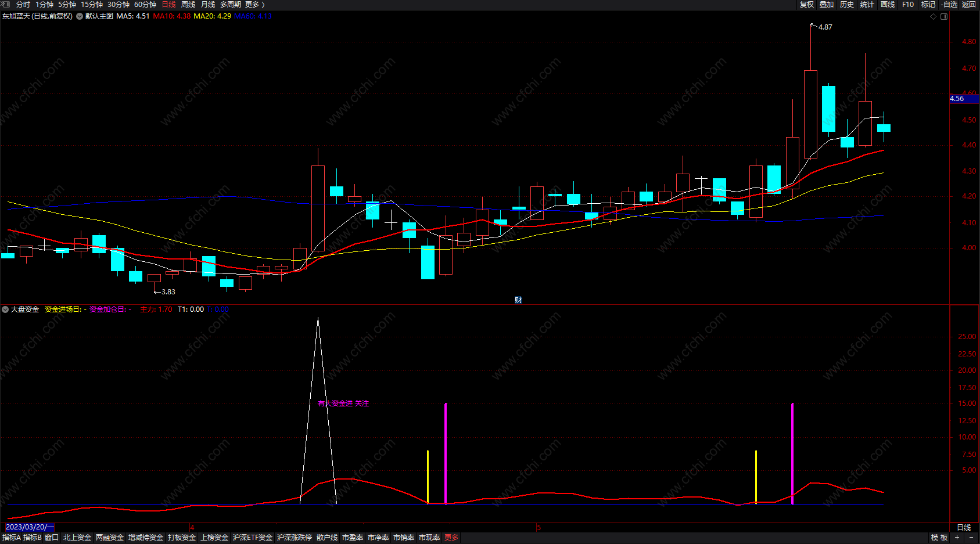
Task: Click the 叠加 overlay button
Action: tap(827, 5)
